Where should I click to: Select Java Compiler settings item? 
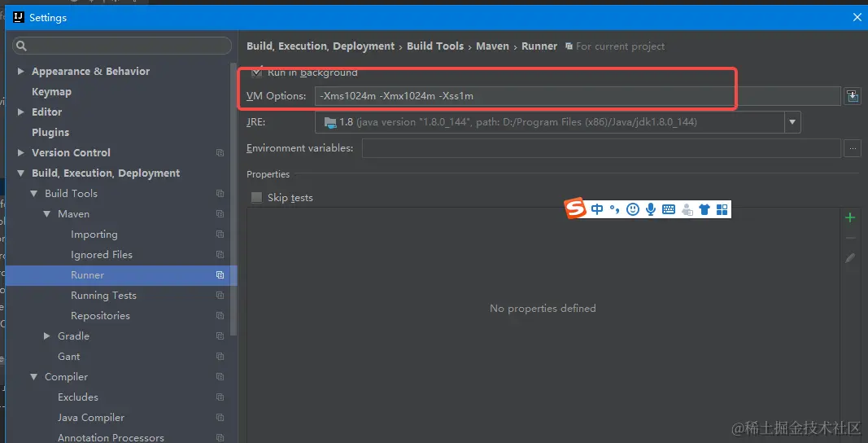tap(91, 418)
